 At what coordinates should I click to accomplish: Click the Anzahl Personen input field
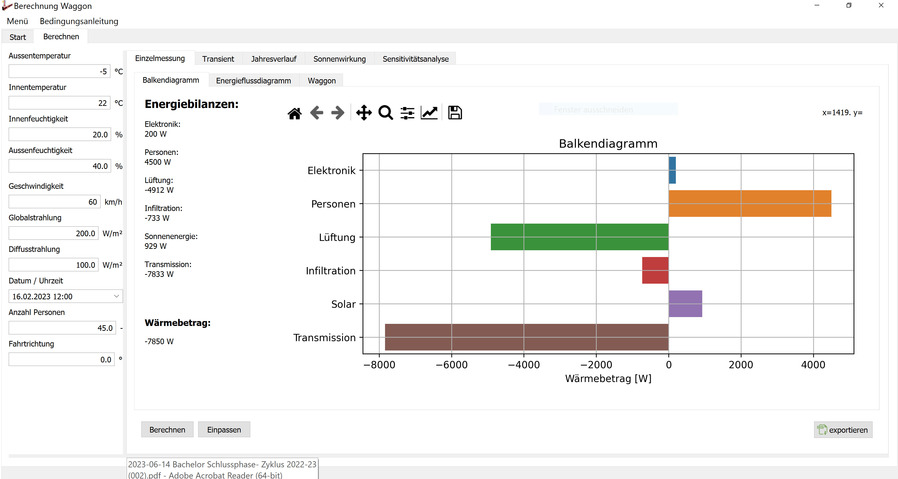(61, 328)
